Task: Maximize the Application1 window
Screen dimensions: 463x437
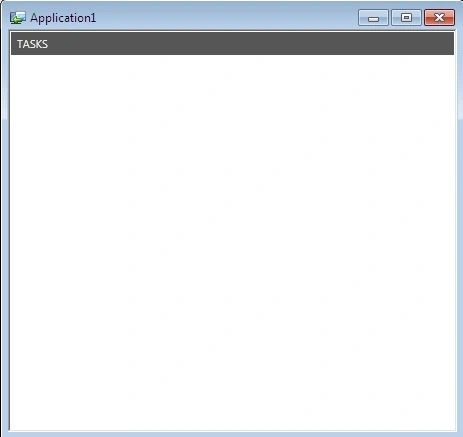Action: (x=406, y=18)
